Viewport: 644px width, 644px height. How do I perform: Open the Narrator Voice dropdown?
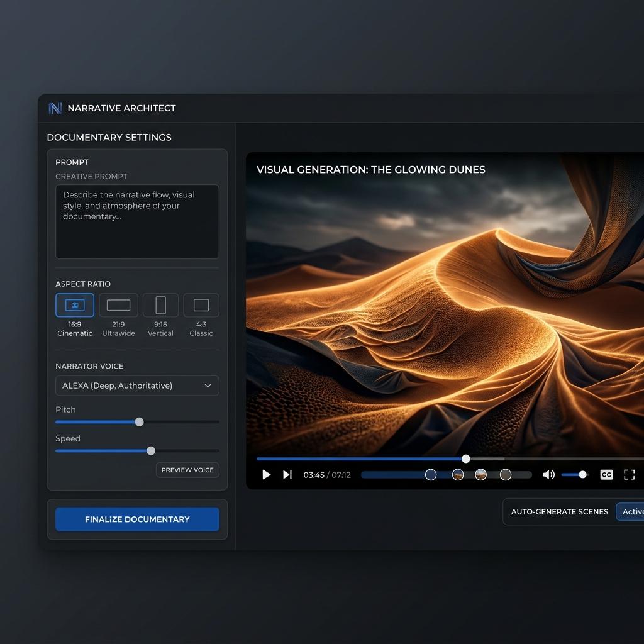click(x=137, y=386)
